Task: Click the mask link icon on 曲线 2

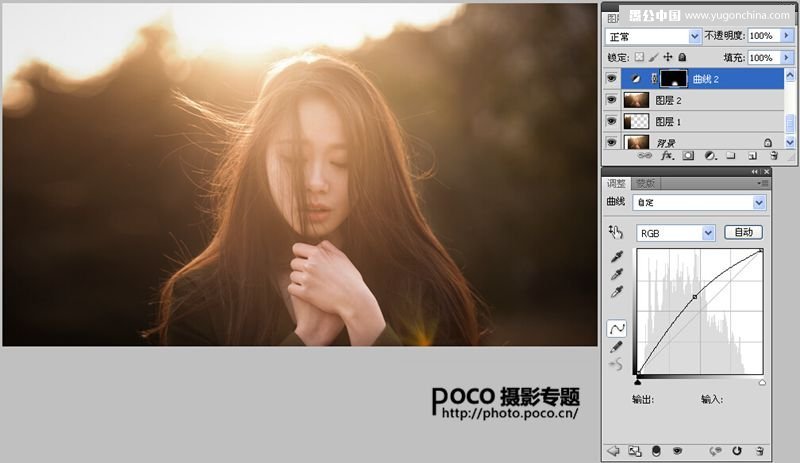Action: click(x=654, y=79)
